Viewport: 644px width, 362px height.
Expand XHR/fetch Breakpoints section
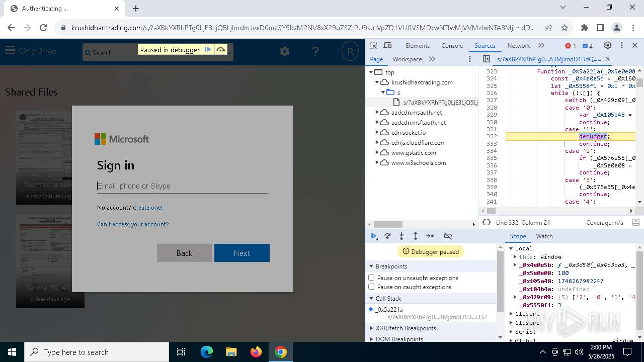click(371, 328)
